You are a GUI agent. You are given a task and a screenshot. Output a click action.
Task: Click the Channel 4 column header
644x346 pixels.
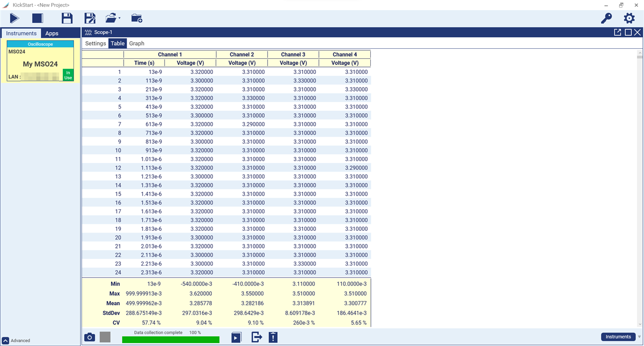tap(345, 54)
